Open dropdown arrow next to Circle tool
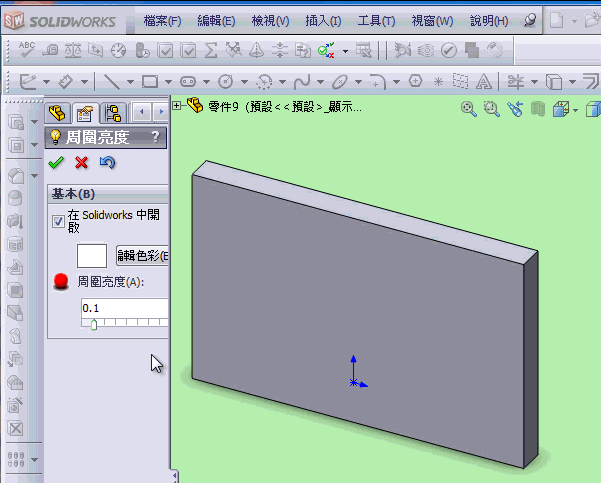Image resolution: width=601 pixels, height=483 pixels. 244,82
